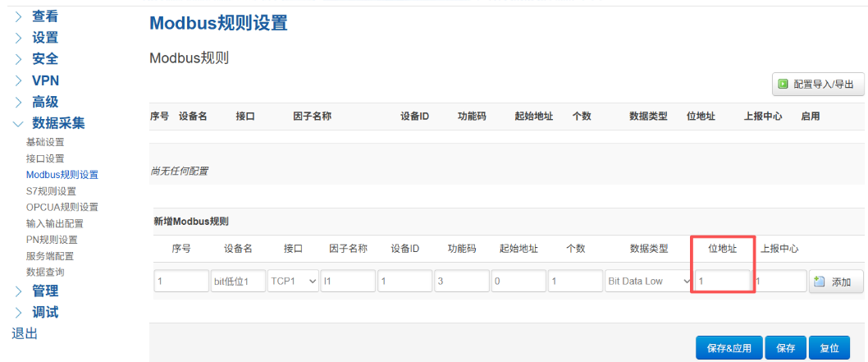Click the 退出 logout link
Viewport: 868px width, 362px height.
(24, 333)
